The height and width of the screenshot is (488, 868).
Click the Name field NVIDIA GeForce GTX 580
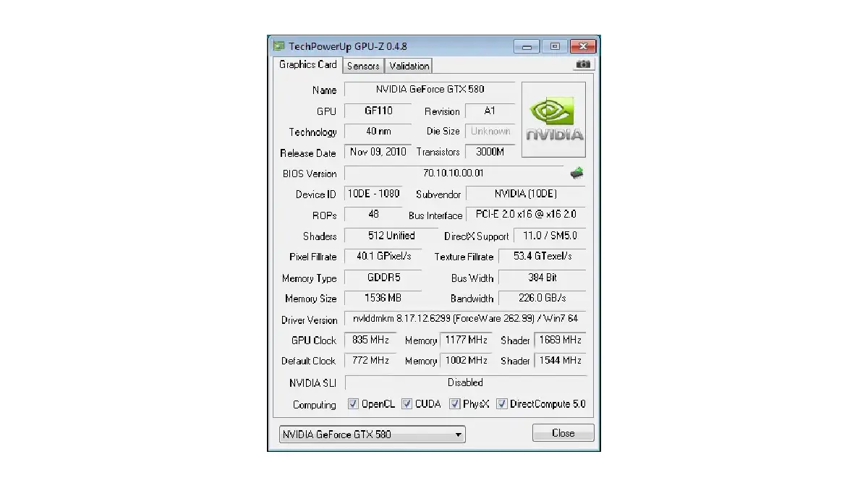pos(430,90)
